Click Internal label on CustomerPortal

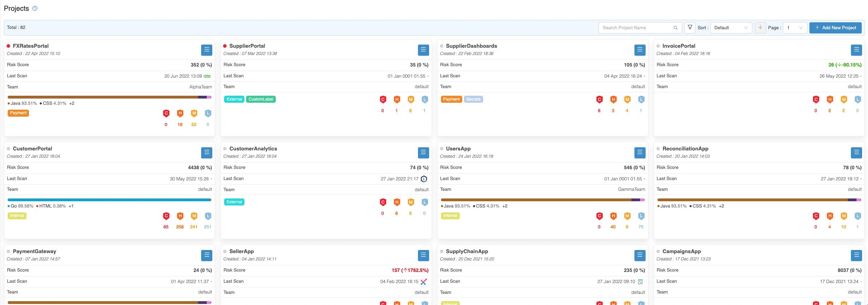coord(17,216)
